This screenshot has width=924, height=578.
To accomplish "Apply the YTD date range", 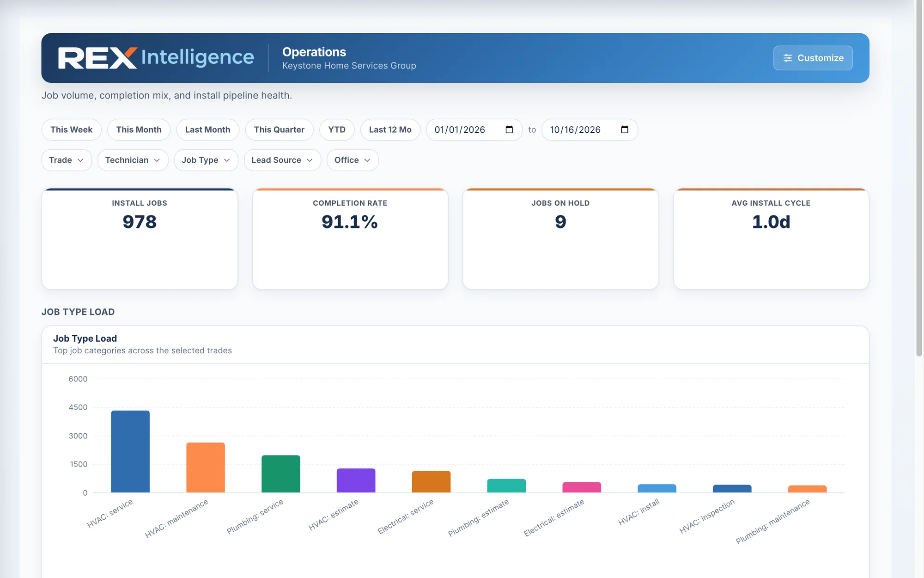I will click(x=337, y=129).
